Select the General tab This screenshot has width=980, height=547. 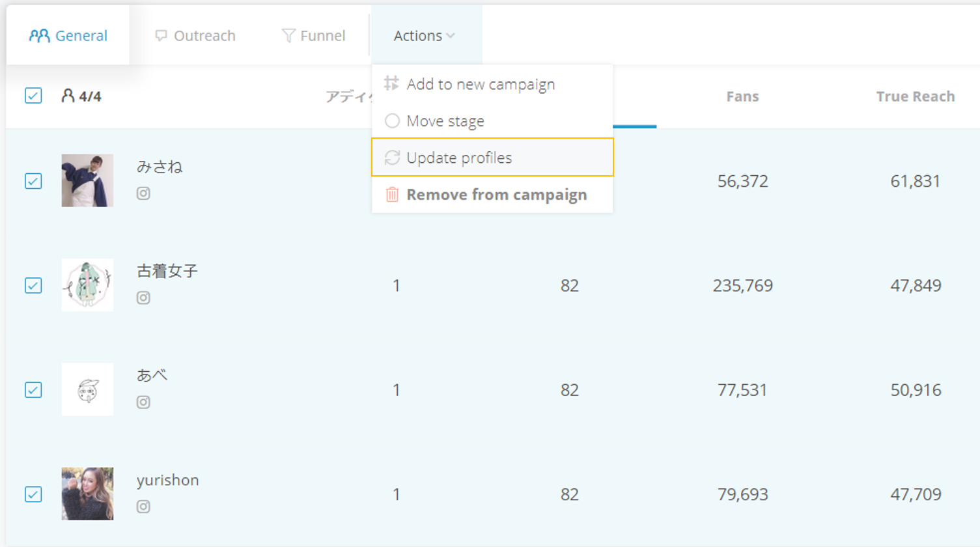tap(68, 36)
